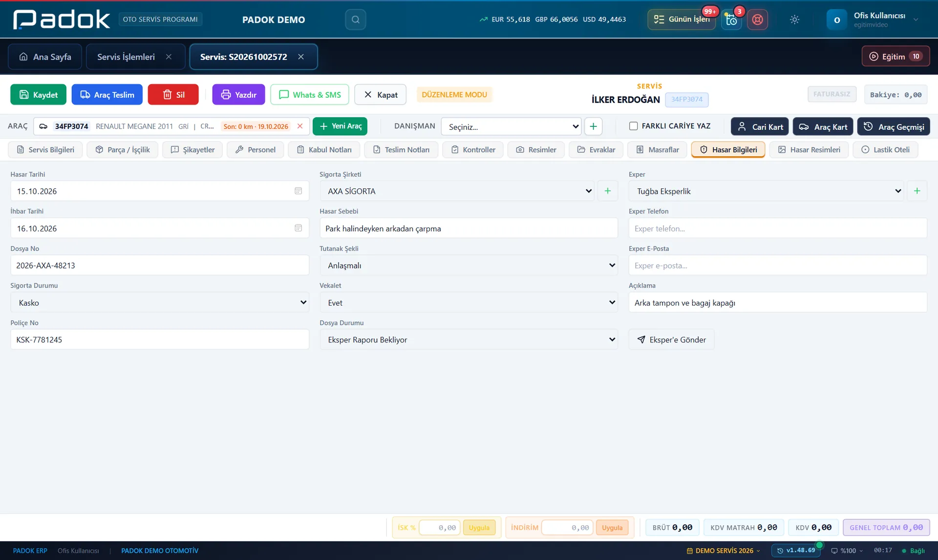This screenshot has height=560, width=938.
Task: Close the Servis İşlemleri tab
Action: (169, 57)
